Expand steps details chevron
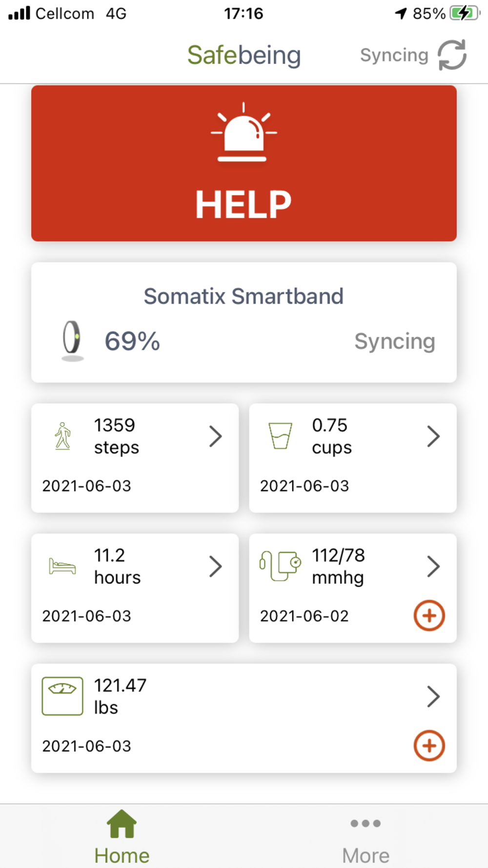Viewport: 488px width, 868px height. click(x=215, y=436)
